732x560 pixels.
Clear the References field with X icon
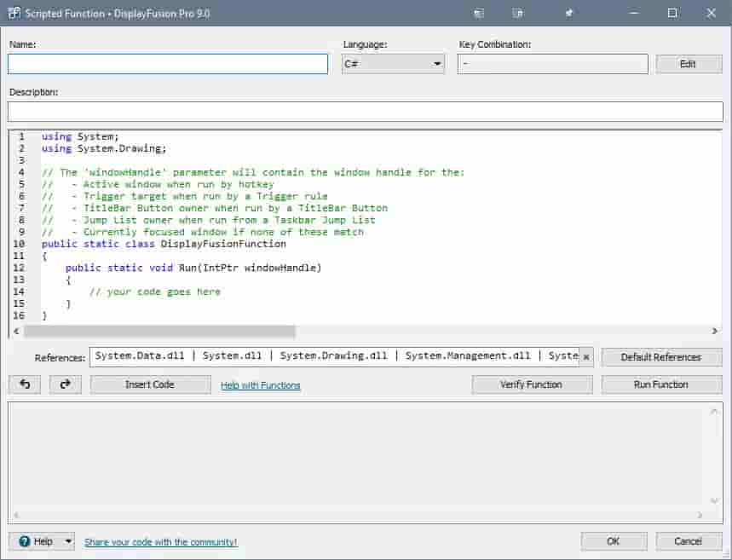(586, 357)
